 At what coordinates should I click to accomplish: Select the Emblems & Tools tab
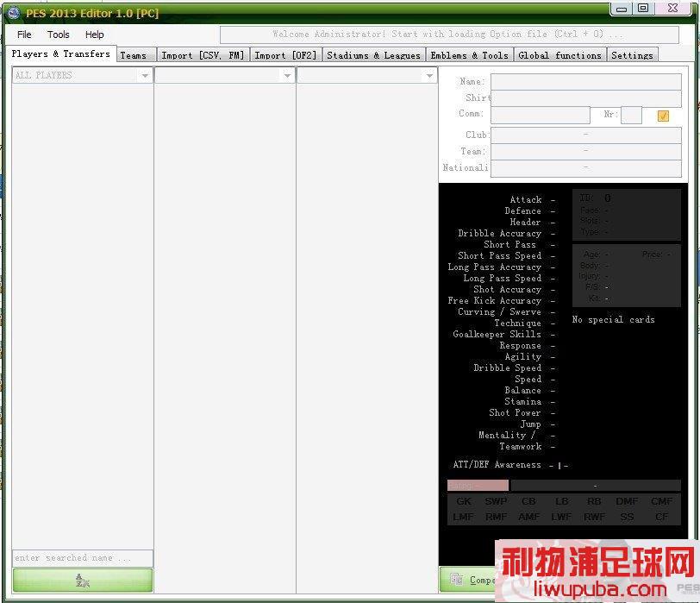(x=470, y=55)
